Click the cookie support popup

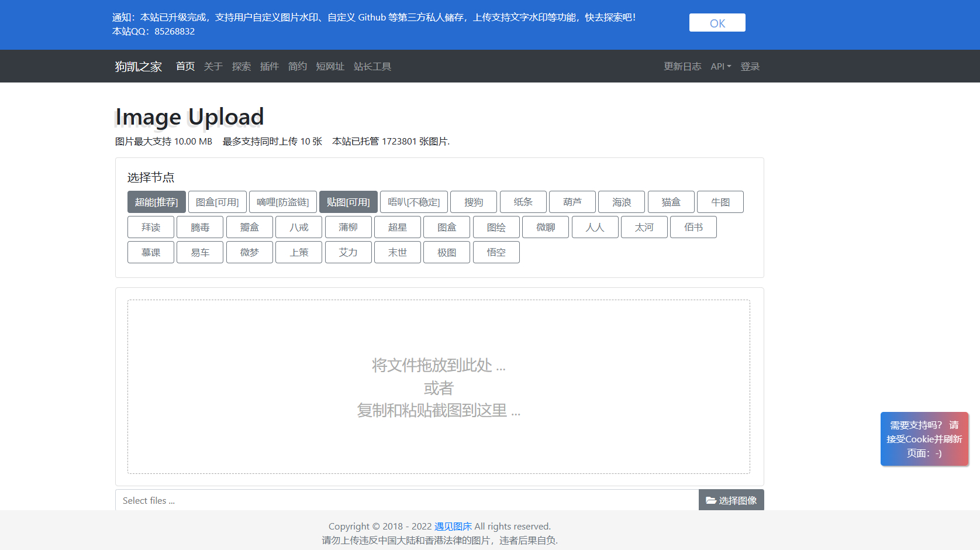[924, 439]
